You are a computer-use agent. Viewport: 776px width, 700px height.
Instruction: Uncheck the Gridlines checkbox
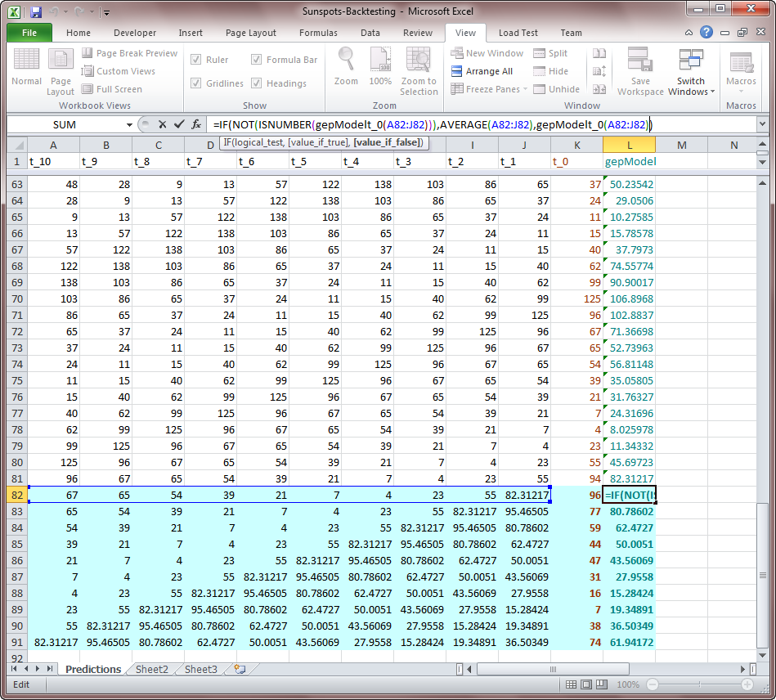click(x=196, y=83)
